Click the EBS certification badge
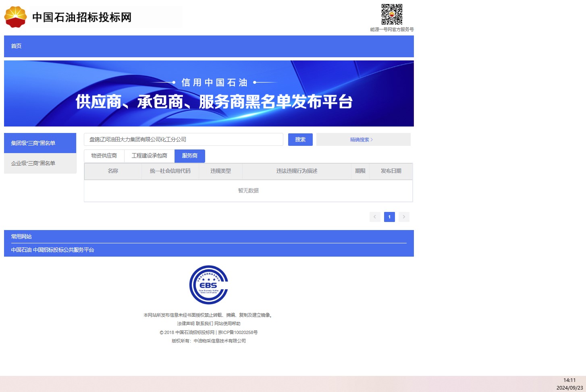The height and width of the screenshot is (392, 586). (209, 285)
